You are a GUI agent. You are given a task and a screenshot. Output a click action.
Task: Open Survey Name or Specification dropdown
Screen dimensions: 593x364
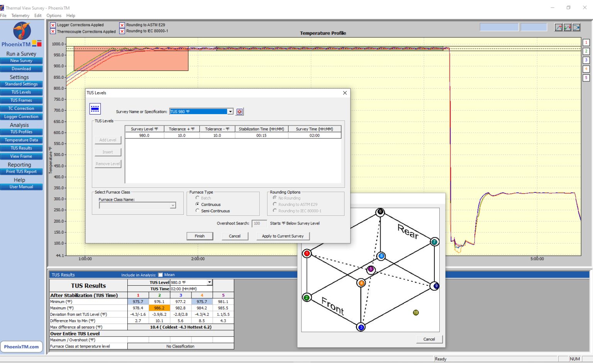230,112
